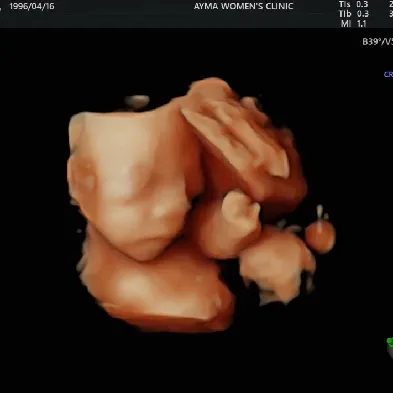Click the exam date 1996/04/16
393x393 pixels.
tap(32, 6)
